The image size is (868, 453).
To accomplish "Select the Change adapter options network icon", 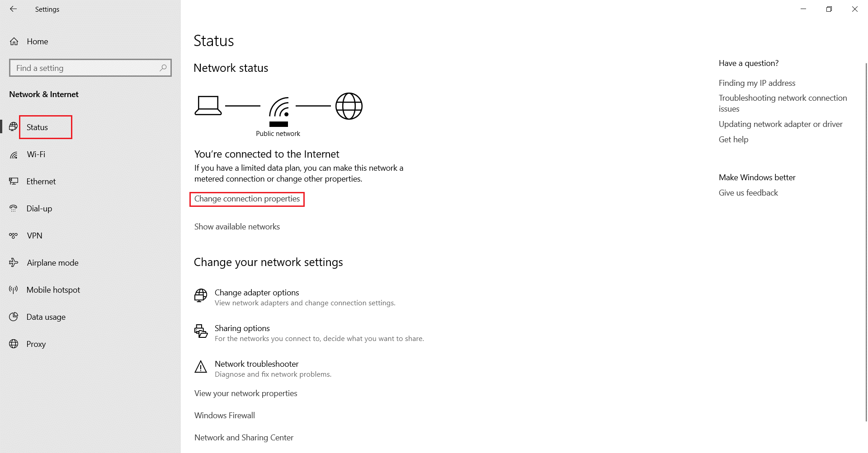I will click(201, 296).
